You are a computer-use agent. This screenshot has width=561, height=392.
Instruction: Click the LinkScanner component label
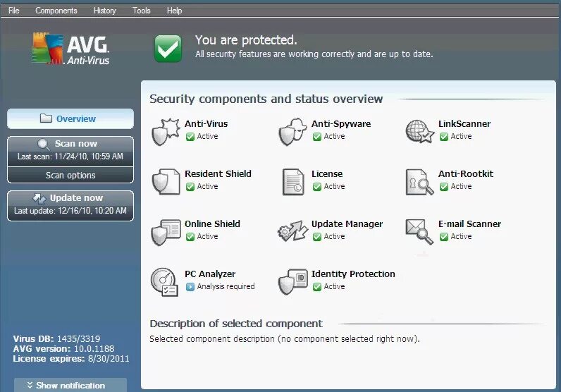(x=464, y=124)
